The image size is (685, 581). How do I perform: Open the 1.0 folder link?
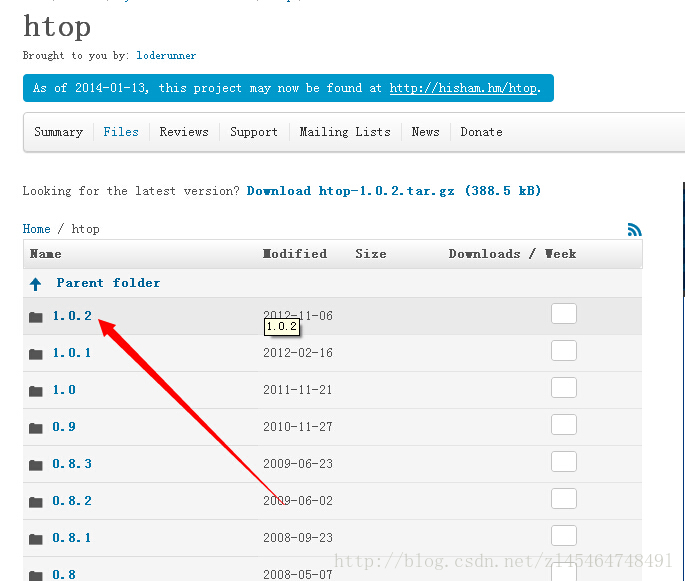click(x=64, y=390)
